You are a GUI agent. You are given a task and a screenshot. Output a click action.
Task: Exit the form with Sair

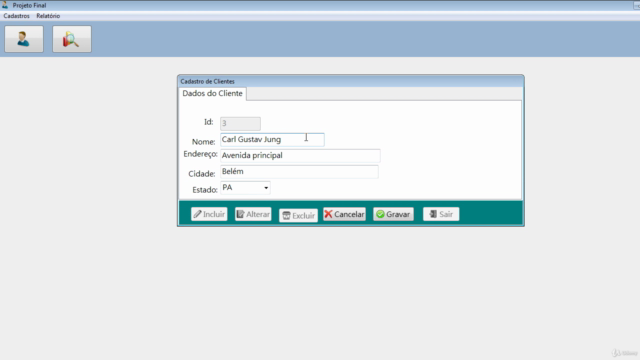point(441,214)
